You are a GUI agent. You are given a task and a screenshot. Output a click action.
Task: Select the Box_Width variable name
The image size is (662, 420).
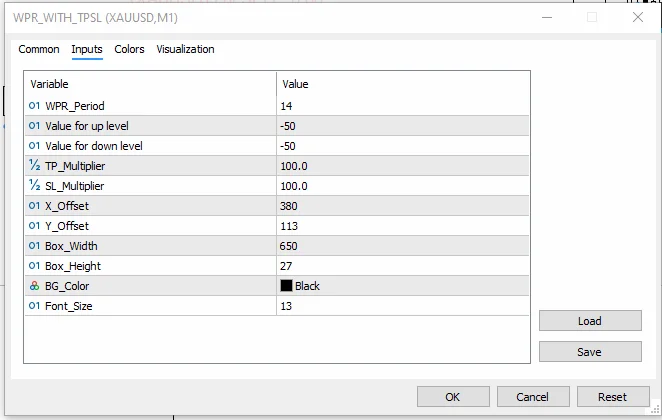[x=71, y=246]
